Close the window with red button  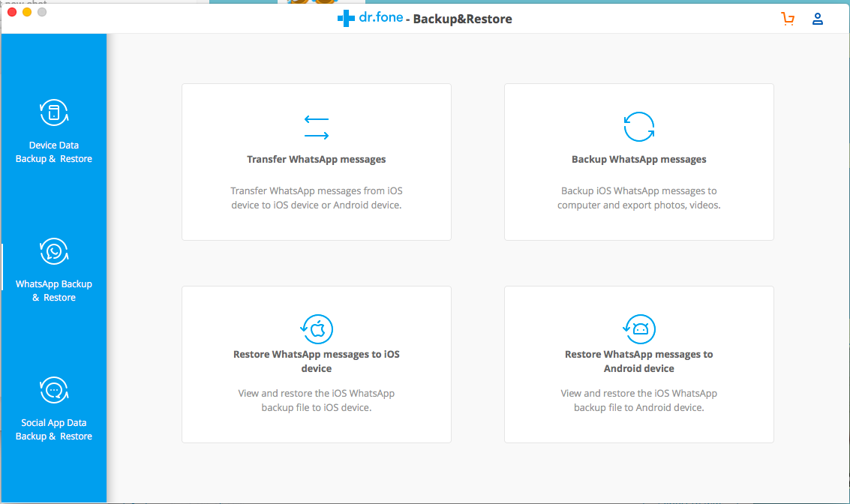coord(12,12)
